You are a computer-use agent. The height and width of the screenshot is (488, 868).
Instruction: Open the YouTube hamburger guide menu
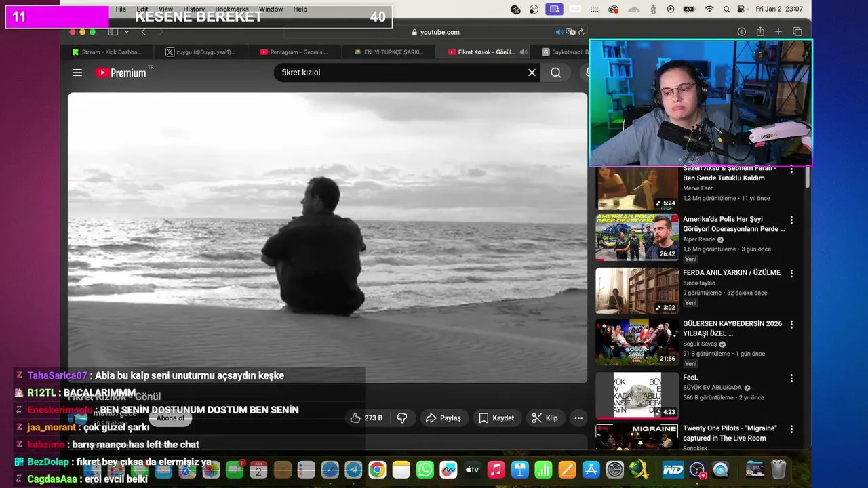point(77,73)
